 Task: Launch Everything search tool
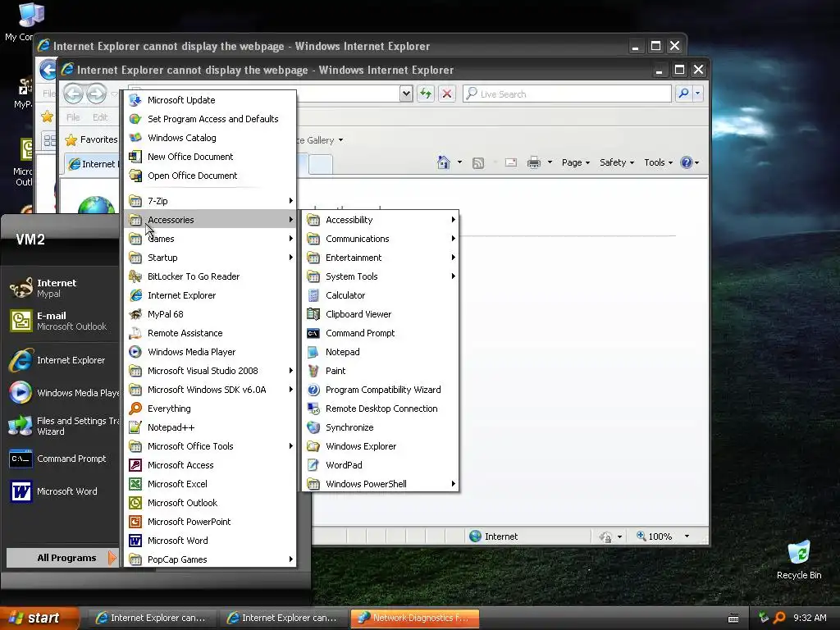210,409
